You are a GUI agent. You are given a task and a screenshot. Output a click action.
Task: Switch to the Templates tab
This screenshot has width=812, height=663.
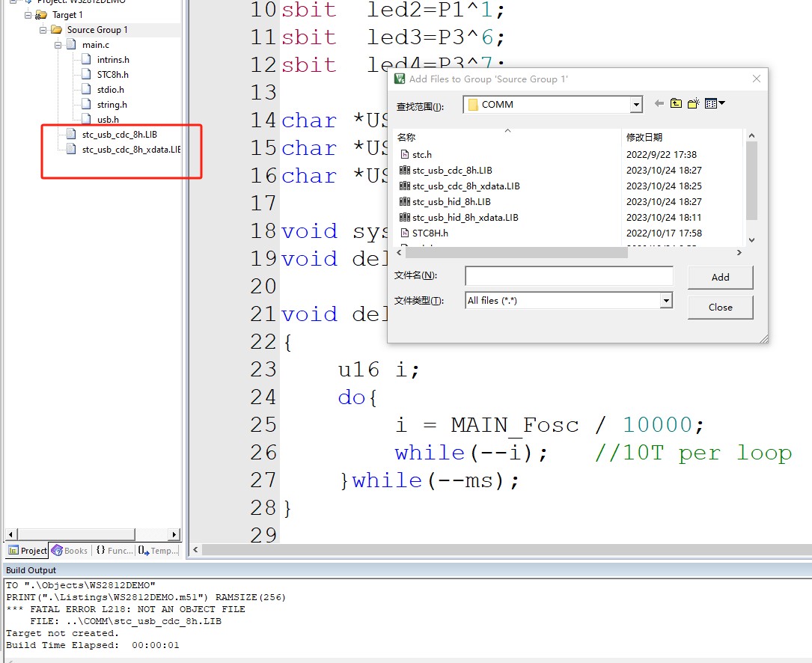pyautogui.click(x=158, y=551)
